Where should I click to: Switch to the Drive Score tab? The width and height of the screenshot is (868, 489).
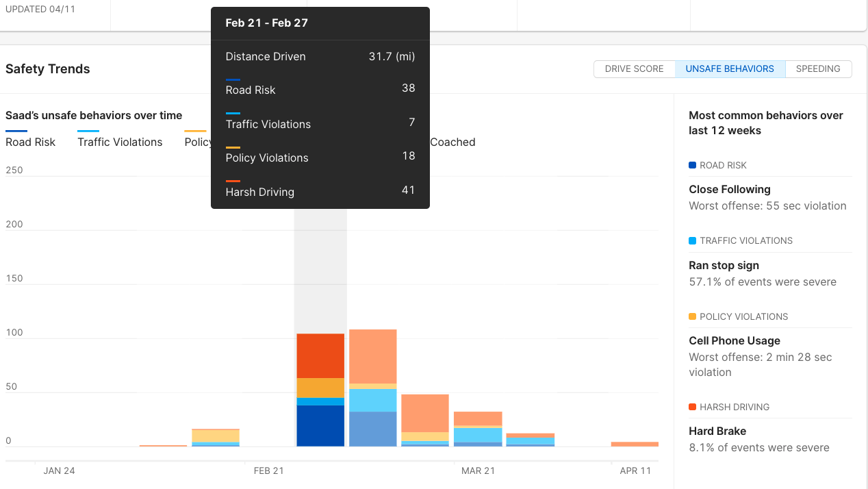634,69
